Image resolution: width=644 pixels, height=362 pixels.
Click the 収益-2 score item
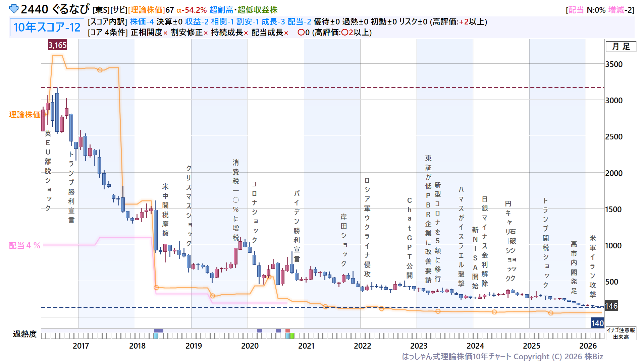[197, 22]
